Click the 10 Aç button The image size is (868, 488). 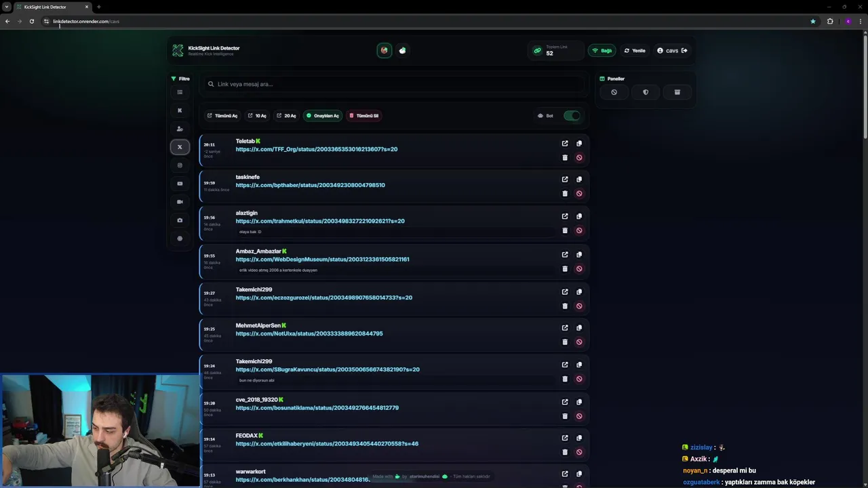(257, 116)
